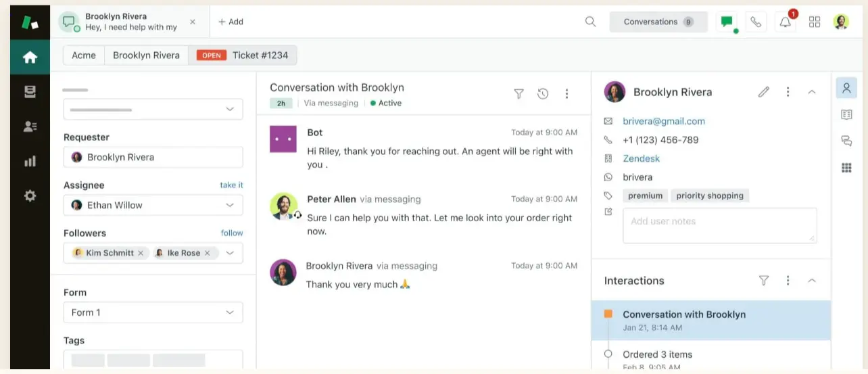
Task: Switch to the Acme breadcrumb tab
Action: point(84,55)
